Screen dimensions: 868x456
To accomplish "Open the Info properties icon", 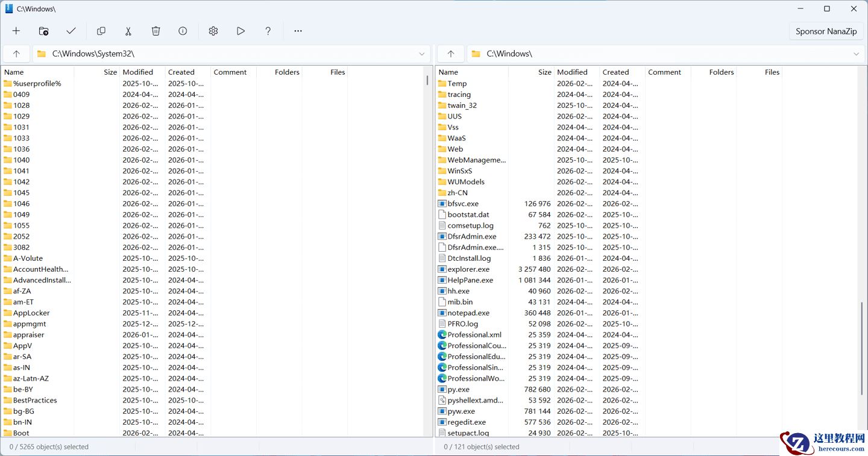I will coord(183,31).
